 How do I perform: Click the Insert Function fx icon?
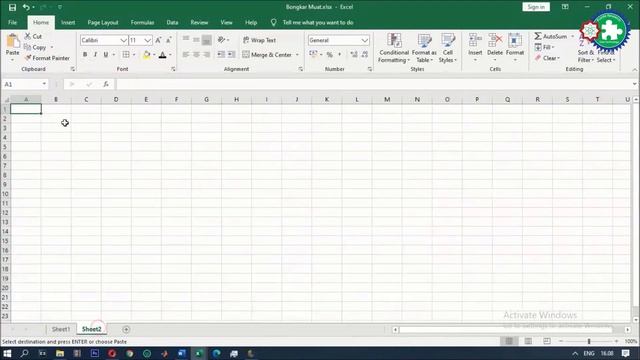(106, 84)
